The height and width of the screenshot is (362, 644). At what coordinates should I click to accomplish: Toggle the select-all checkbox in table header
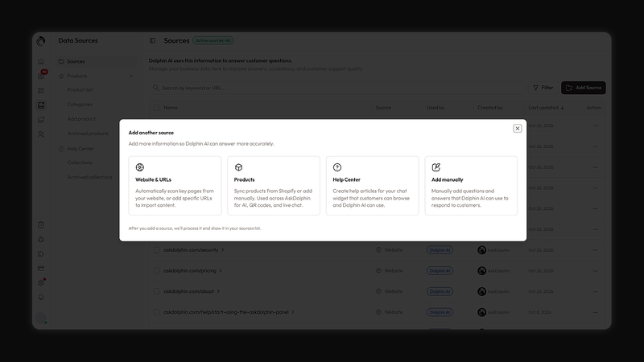[156, 108]
